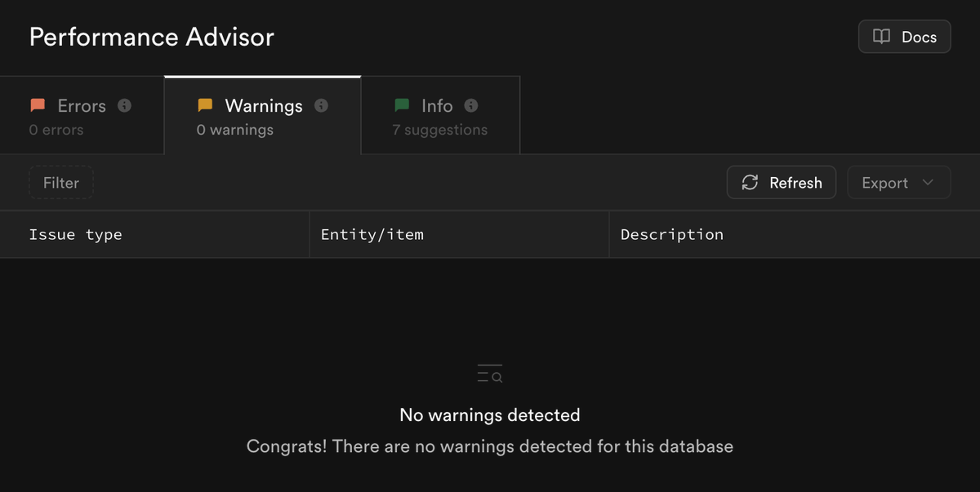The width and height of the screenshot is (980, 492).
Task: Click the '7 suggestions' count text
Action: (x=440, y=130)
